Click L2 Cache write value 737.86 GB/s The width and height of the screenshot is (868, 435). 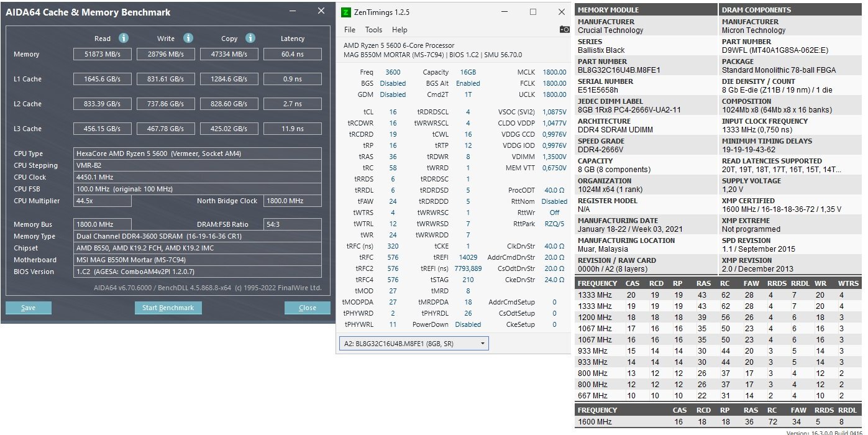[x=166, y=104]
